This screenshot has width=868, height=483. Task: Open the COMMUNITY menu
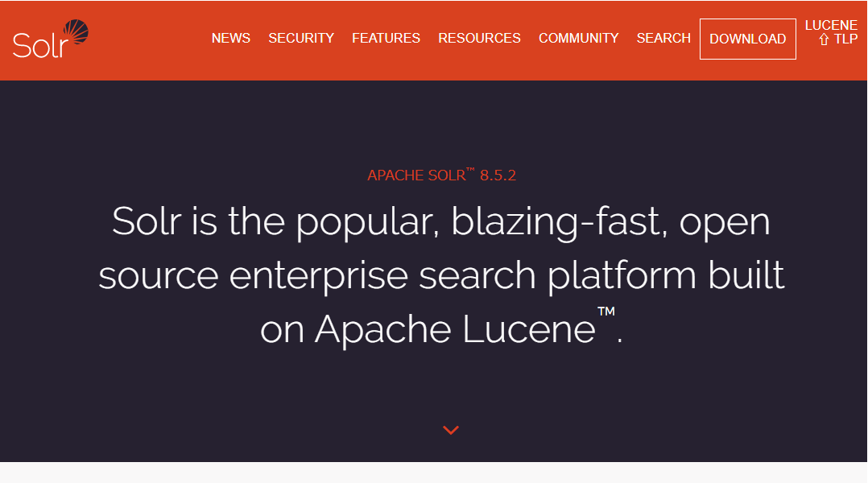[578, 38]
